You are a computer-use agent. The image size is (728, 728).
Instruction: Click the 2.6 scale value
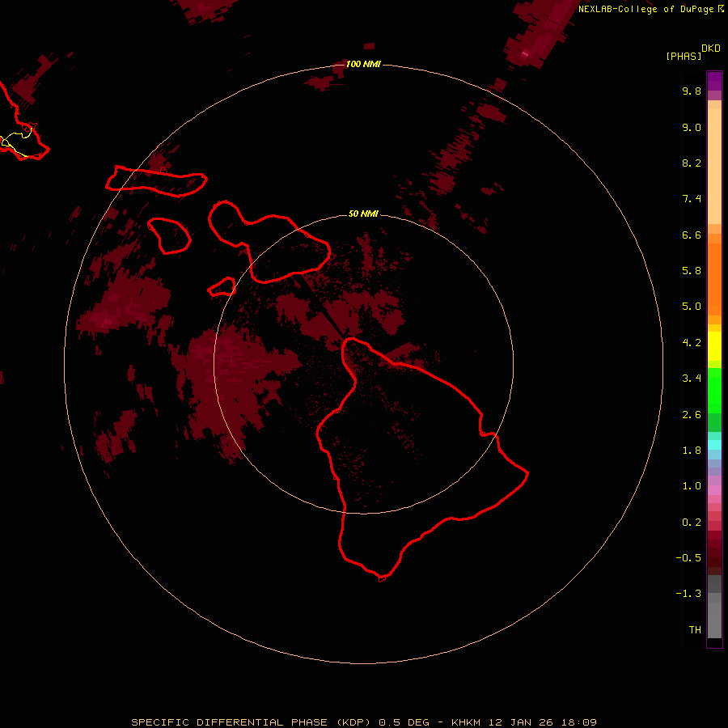pyautogui.click(x=692, y=415)
